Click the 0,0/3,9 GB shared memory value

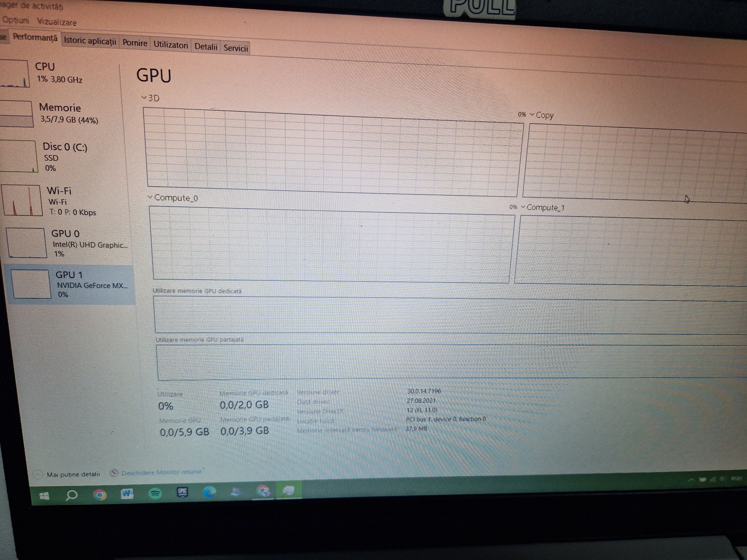pos(245,431)
